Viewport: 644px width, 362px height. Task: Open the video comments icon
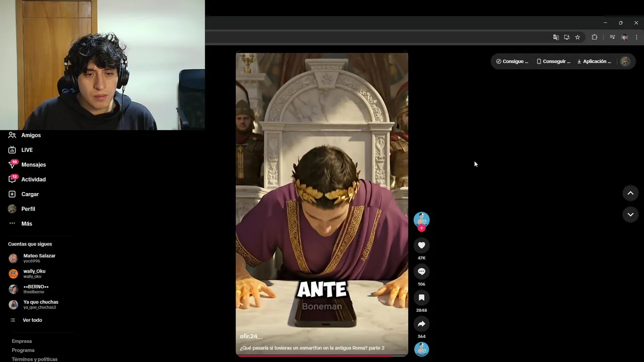click(422, 271)
